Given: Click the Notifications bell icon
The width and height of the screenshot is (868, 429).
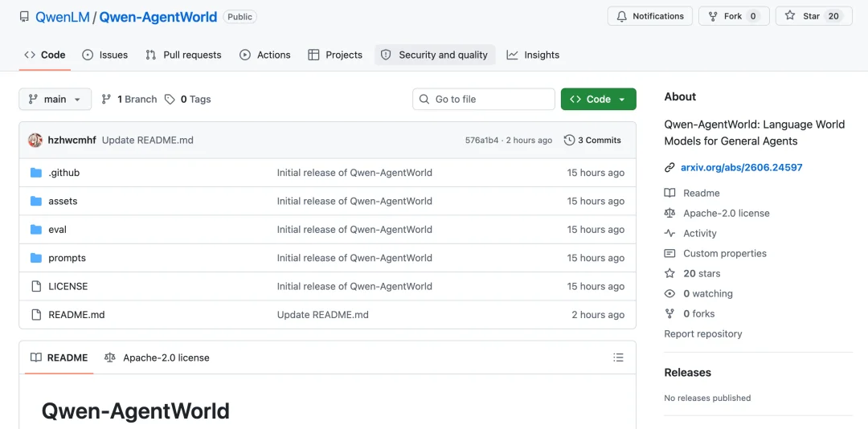Looking at the screenshot, I should (621, 16).
